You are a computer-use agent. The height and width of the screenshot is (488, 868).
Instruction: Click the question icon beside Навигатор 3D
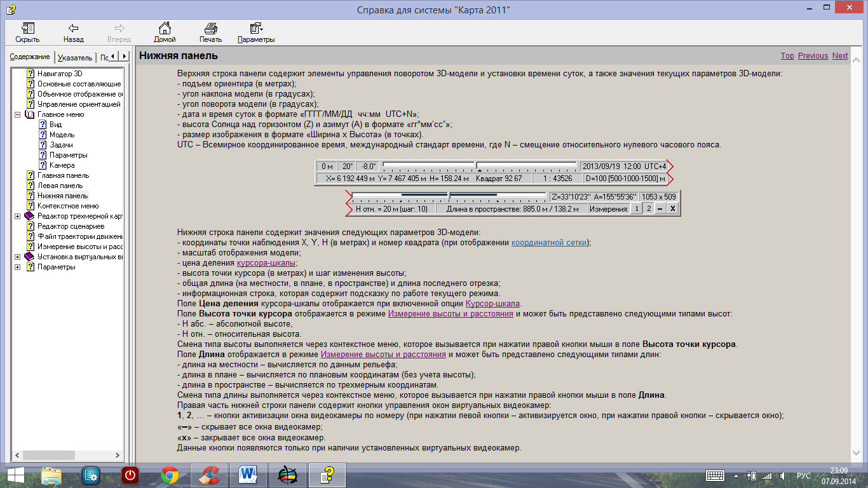[x=31, y=74]
